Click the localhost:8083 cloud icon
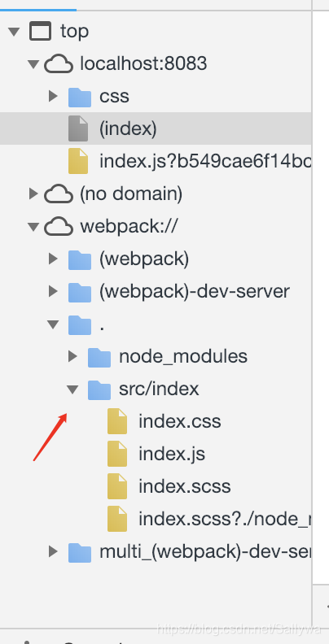 coord(59,64)
